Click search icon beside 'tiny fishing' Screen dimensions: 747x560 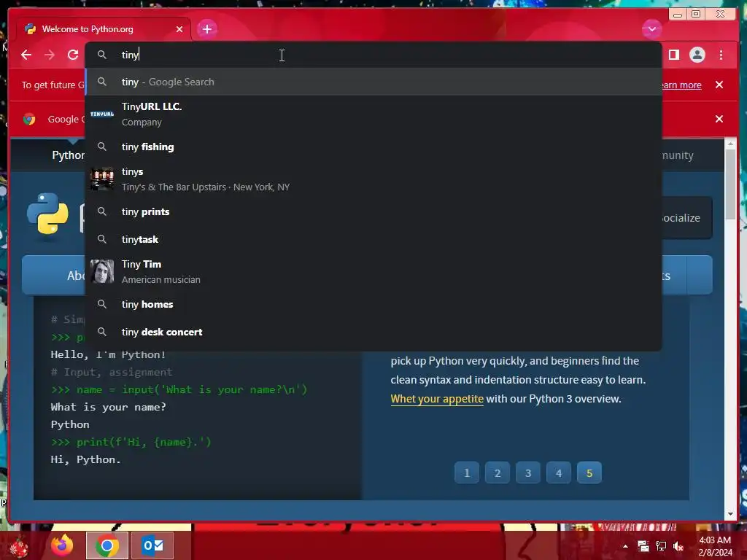[102, 147]
